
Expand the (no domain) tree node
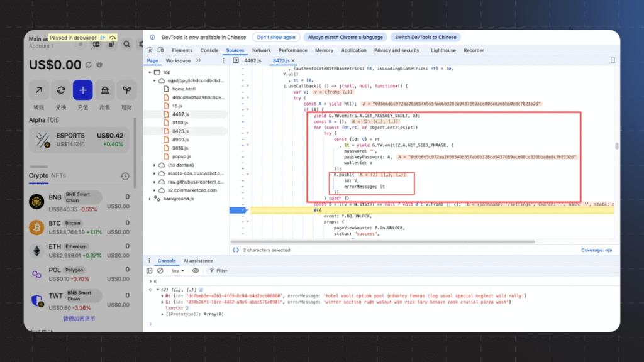point(155,165)
